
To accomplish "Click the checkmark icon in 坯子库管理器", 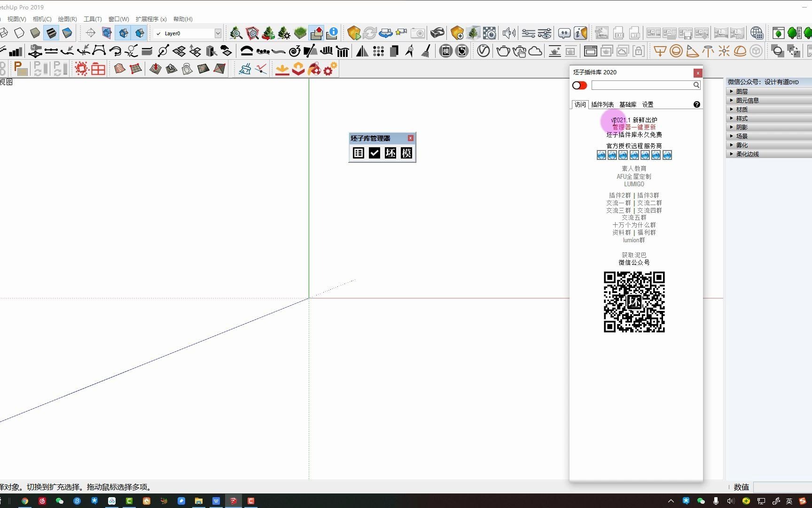I will point(375,153).
